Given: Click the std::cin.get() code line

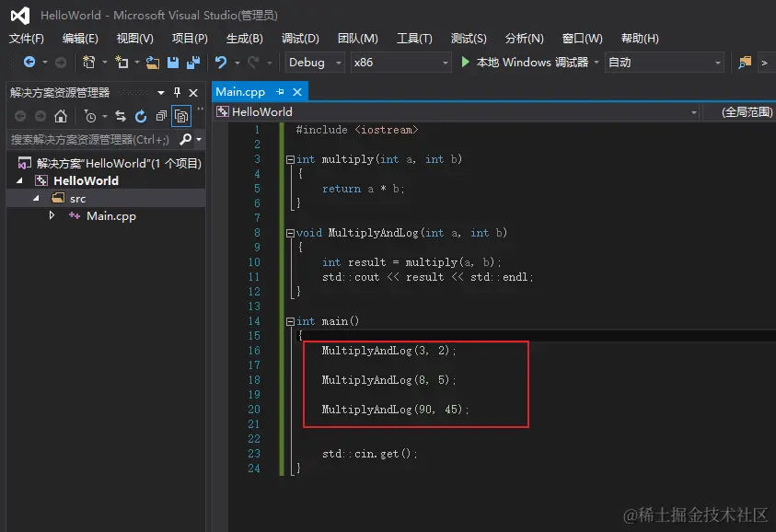Looking at the screenshot, I should (369, 454).
